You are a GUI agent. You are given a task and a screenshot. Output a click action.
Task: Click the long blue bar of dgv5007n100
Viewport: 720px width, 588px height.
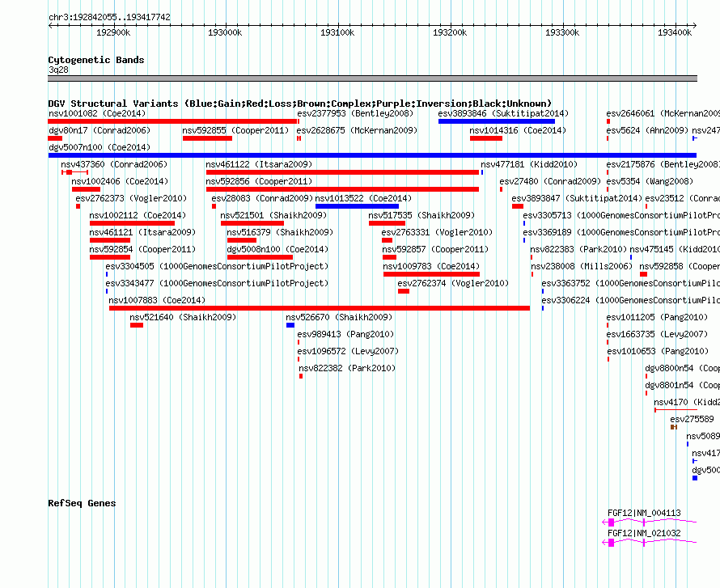coord(372,155)
